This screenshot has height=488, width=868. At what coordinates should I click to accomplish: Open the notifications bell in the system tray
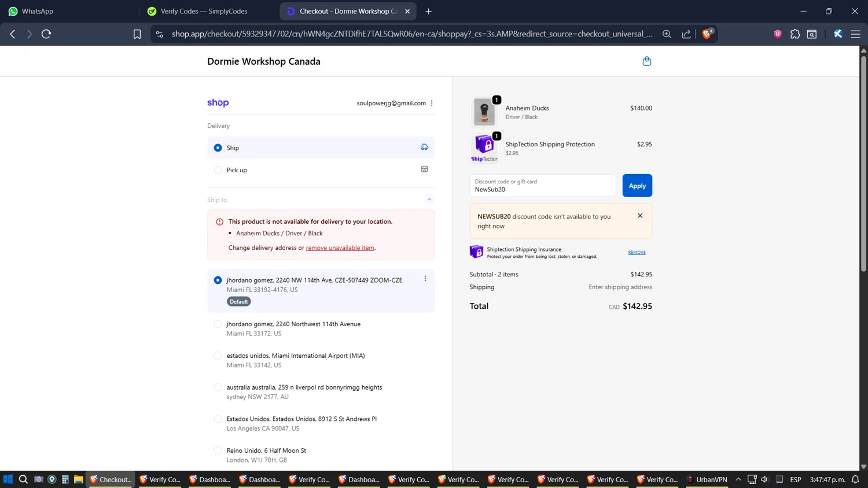[855, 479]
